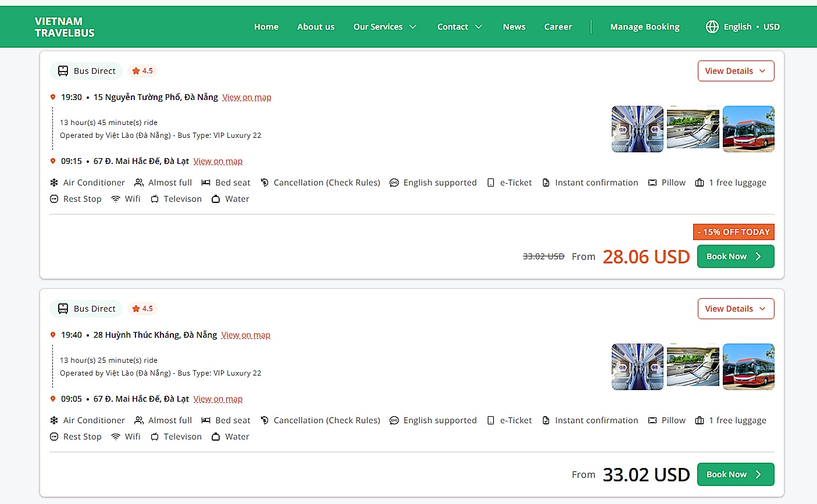Expand View Details for 19:40 trip
The image size is (817, 504).
[x=736, y=309]
